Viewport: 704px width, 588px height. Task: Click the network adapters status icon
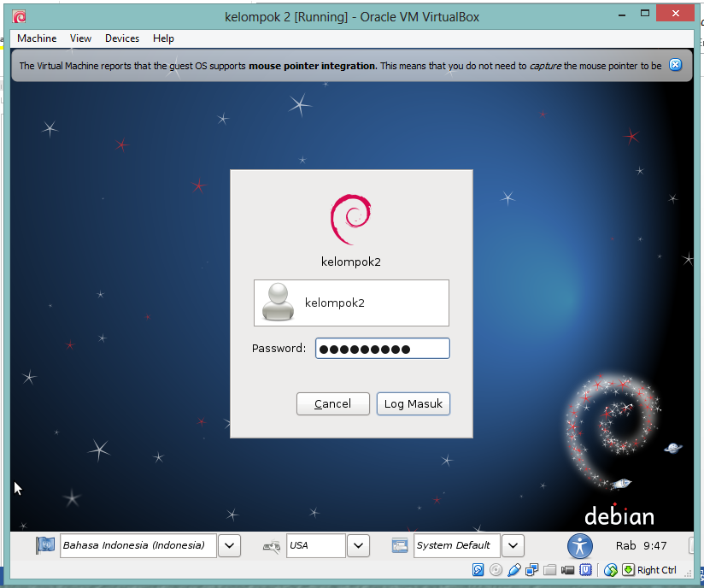(x=531, y=570)
